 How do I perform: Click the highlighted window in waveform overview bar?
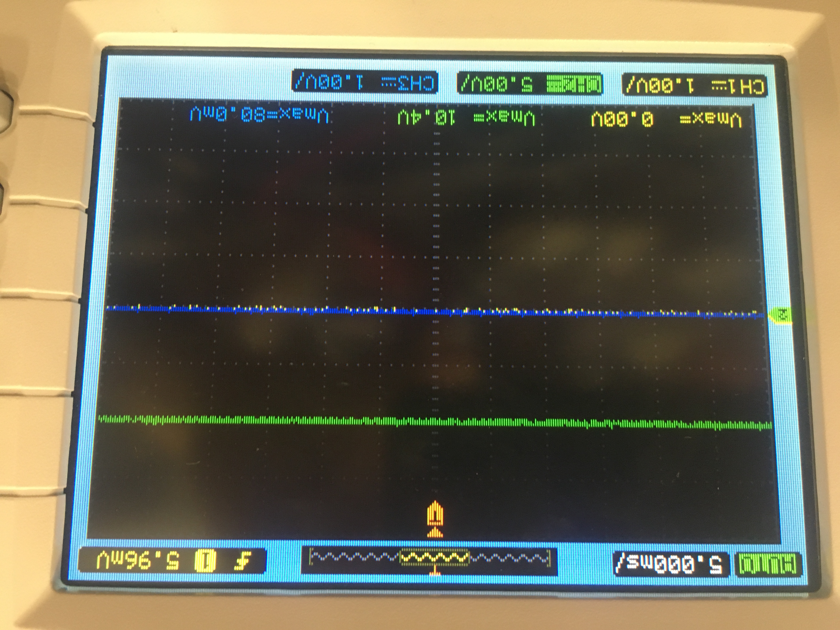pyautogui.click(x=435, y=557)
